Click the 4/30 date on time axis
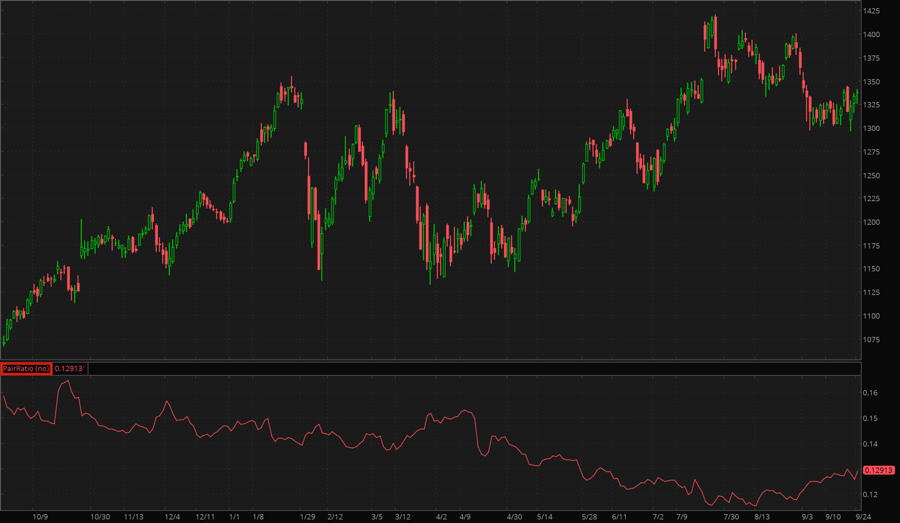The image size is (900, 523). [514, 516]
